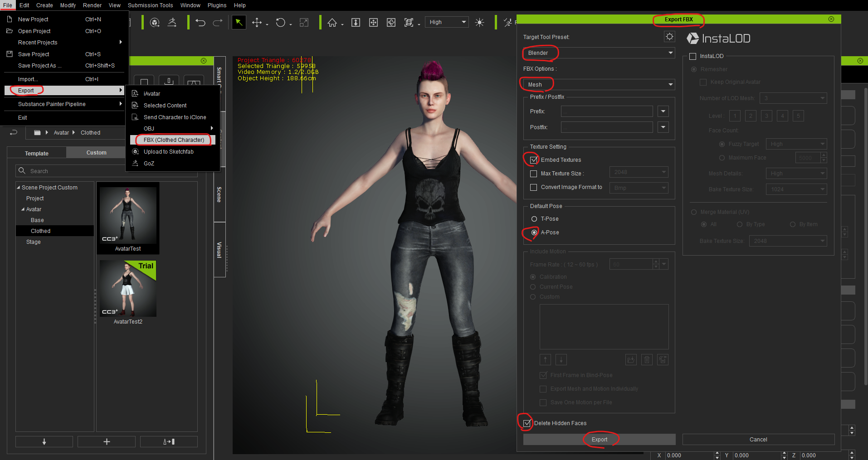
Task: Open the Edit menu
Action: pyautogui.click(x=24, y=5)
